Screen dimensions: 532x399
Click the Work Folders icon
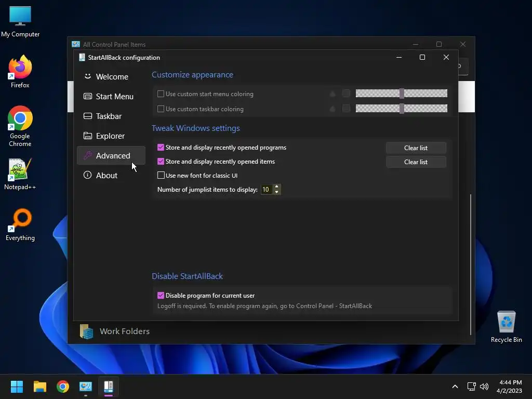tap(87, 331)
